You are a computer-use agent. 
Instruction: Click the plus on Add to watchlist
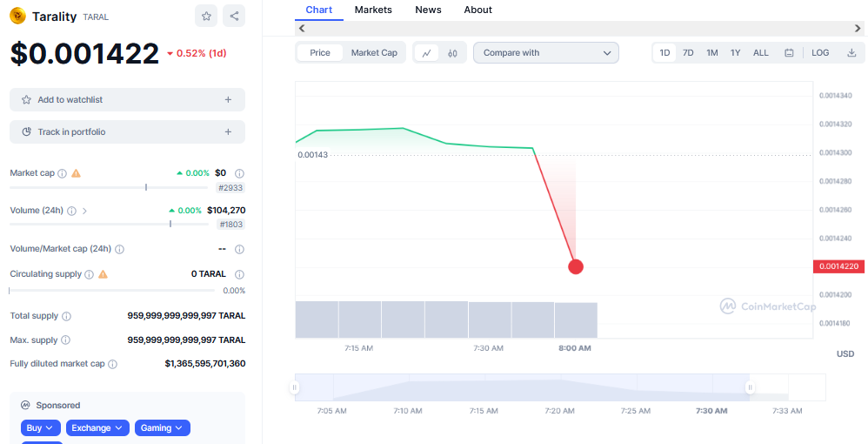[x=228, y=100]
